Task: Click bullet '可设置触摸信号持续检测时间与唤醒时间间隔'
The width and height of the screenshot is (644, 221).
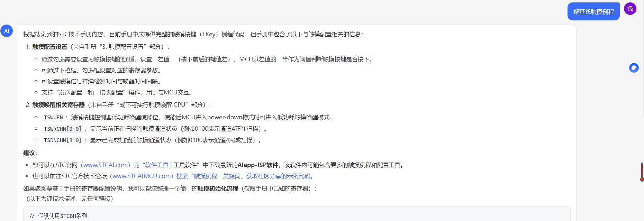Action: tap(101, 81)
